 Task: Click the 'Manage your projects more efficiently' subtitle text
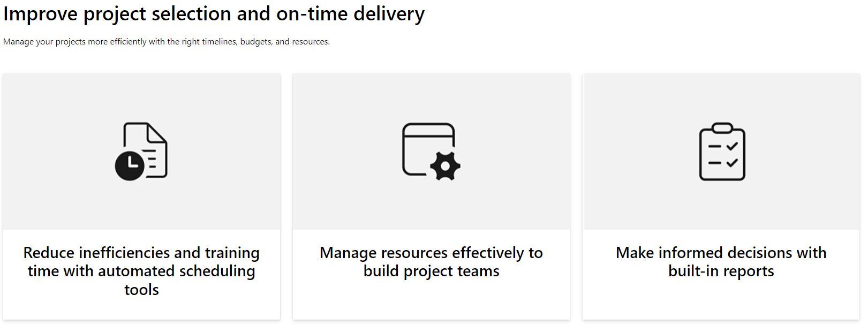coord(167,42)
